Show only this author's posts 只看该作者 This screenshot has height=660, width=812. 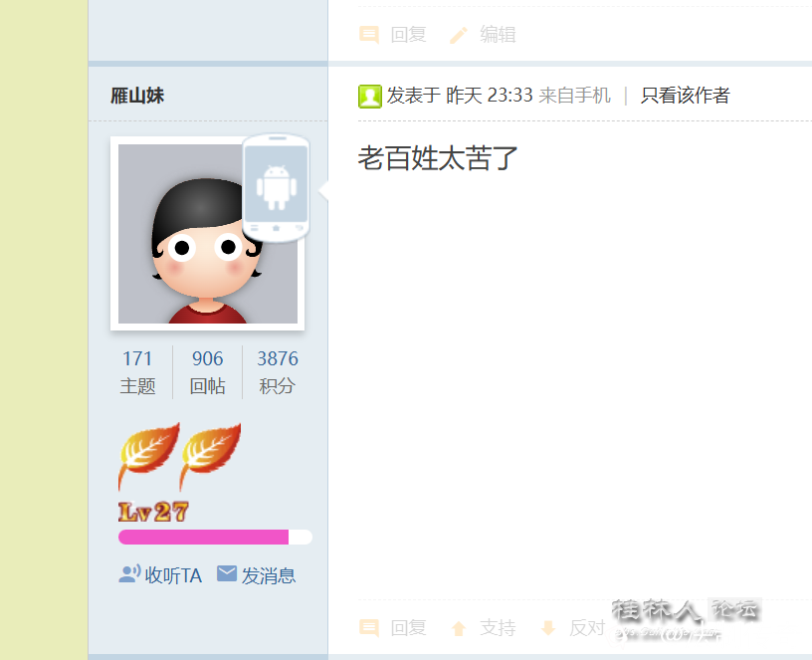685,96
